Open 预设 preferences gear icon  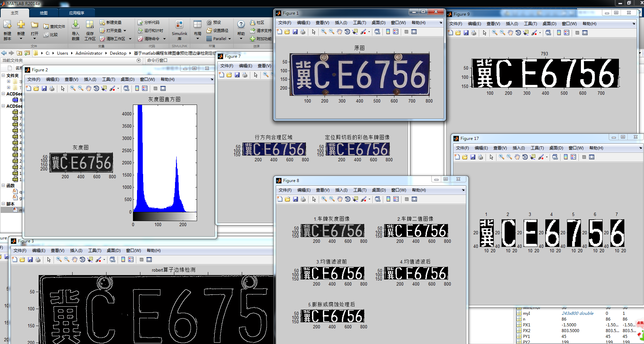point(209,22)
